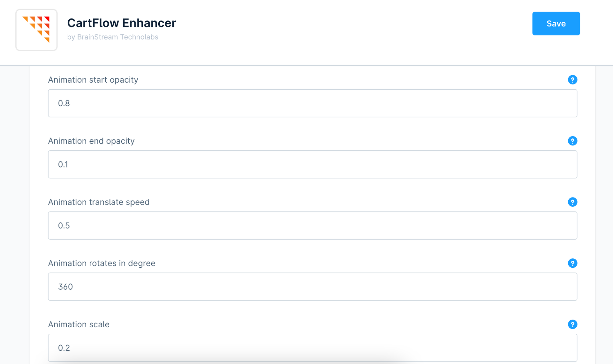
Task: Click the CartFlow Enhancer title
Action: (x=121, y=23)
